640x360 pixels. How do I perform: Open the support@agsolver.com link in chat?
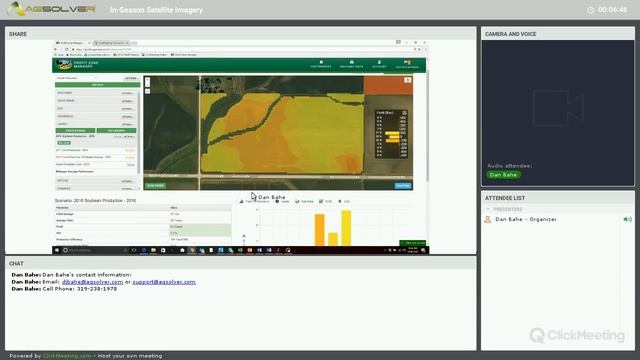pyautogui.click(x=164, y=282)
